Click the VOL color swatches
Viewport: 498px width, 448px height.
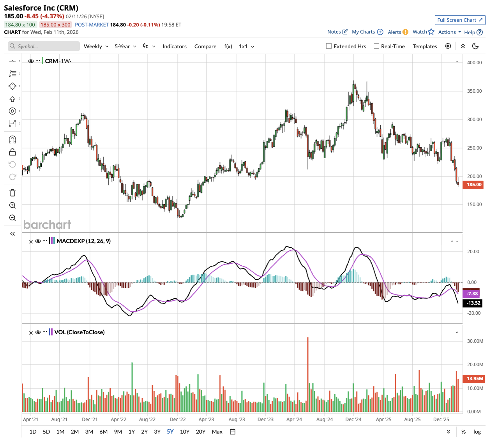[51, 332]
